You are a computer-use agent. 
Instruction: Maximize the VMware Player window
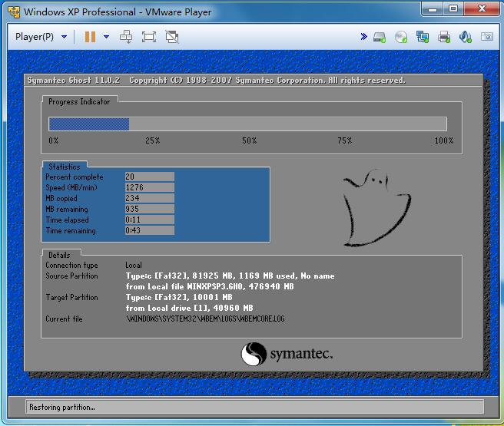[453, 8]
